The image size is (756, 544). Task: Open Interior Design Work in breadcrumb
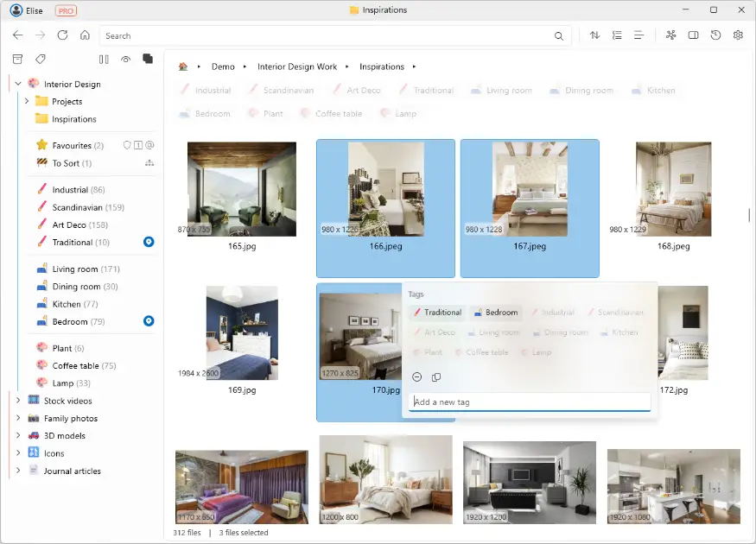click(296, 66)
